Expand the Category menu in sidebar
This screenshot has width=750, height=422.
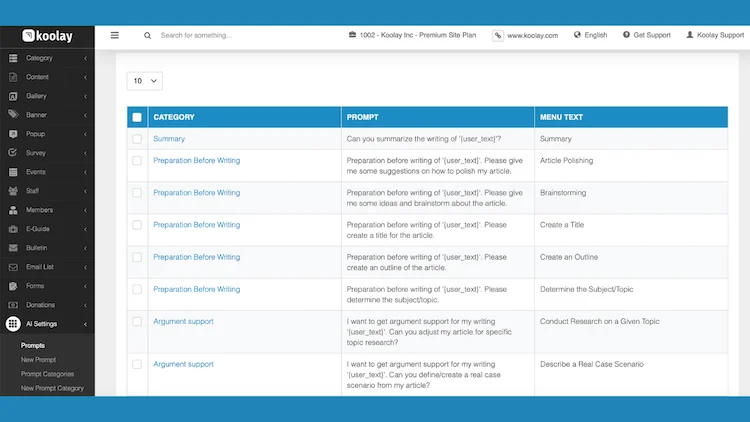(47, 58)
